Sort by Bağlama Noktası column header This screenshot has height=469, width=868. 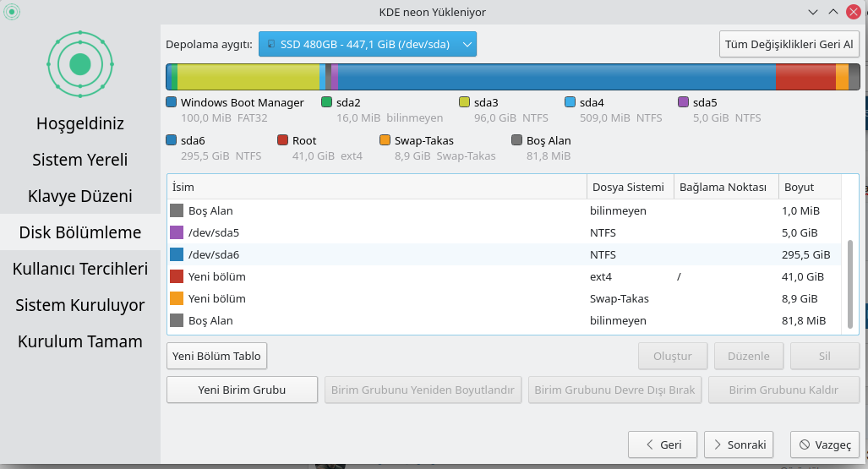pyautogui.click(x=726, y=187)
